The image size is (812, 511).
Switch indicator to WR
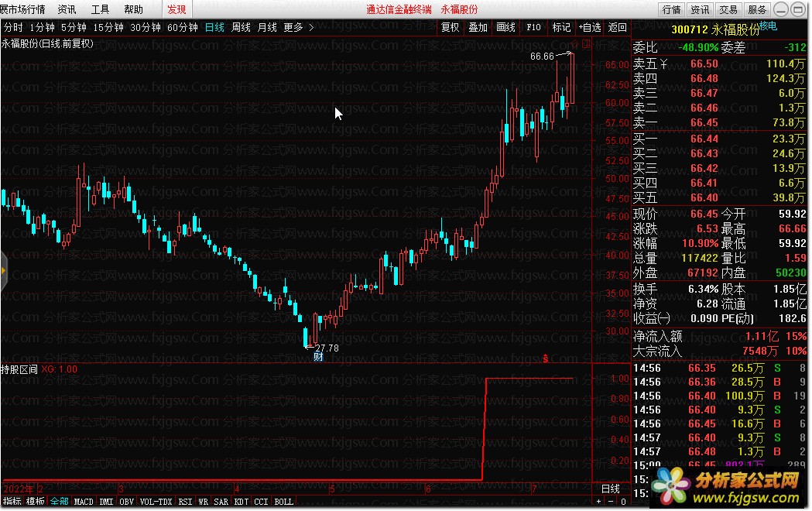[x=203, y=501]
